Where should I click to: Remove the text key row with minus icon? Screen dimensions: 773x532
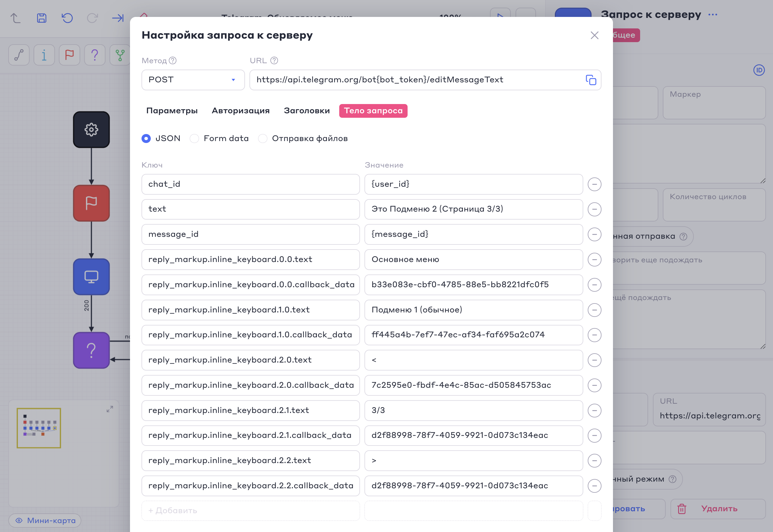[x=594, y=209]
